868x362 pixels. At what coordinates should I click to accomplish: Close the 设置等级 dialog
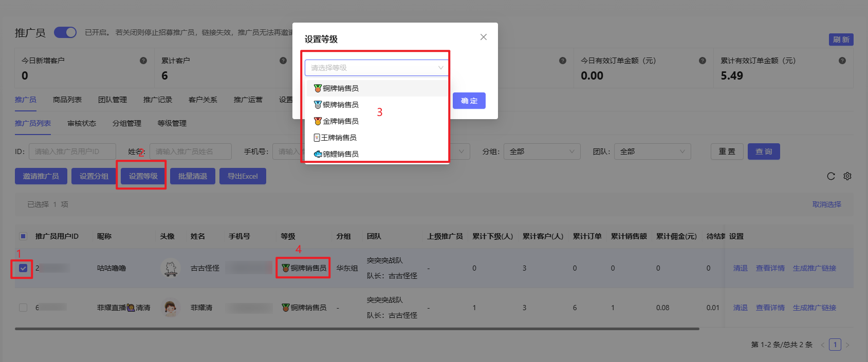pyautogui.click(x=483, y=37)
